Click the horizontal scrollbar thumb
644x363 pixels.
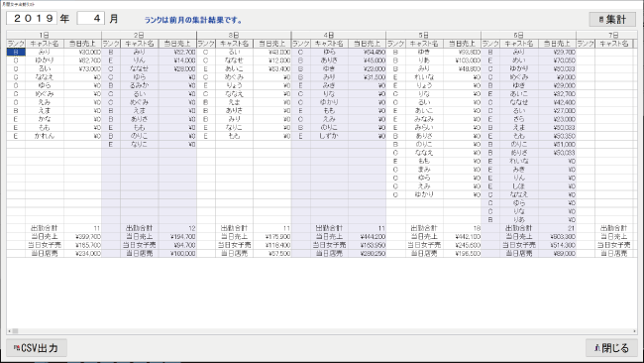click(x=15, y=331)
